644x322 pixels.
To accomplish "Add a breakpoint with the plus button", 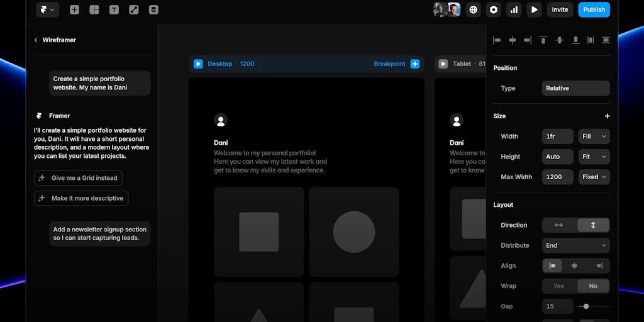I will (x=415, y=64).
